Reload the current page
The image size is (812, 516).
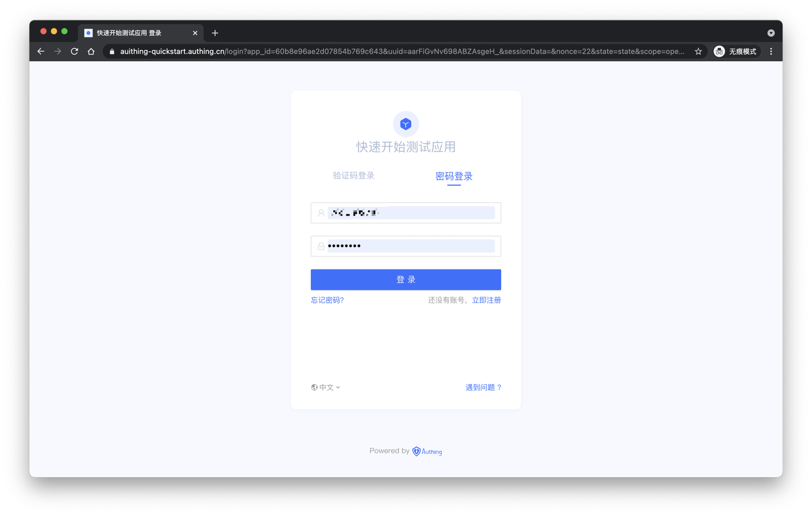point(74,52)
